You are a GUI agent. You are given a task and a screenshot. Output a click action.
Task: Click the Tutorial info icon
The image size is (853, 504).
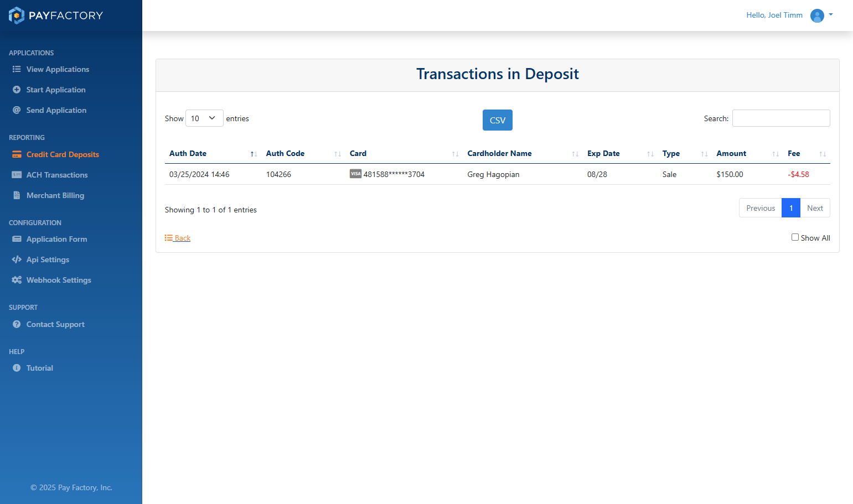tap(17, 368)
